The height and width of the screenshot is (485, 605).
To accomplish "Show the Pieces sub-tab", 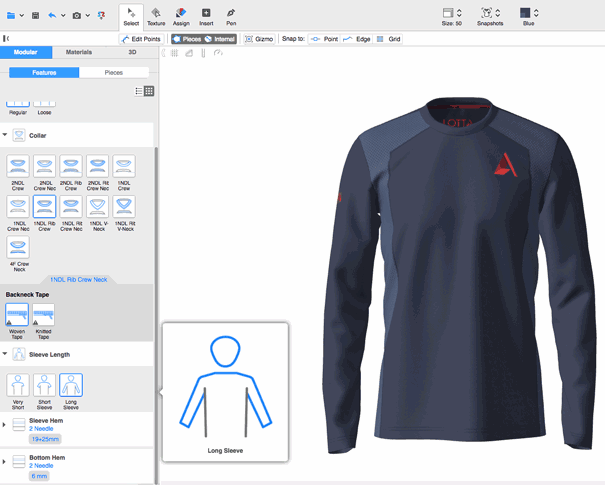I will 114,73.
